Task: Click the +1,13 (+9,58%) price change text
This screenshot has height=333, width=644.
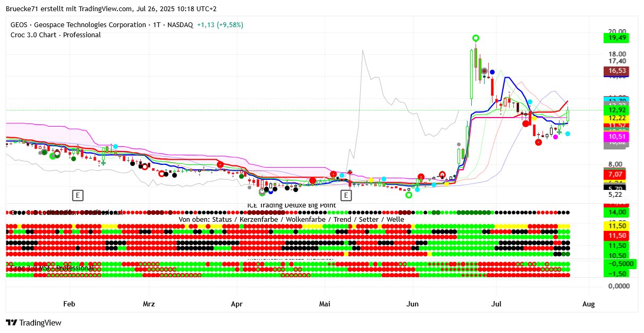Action: tap(220, 24)
